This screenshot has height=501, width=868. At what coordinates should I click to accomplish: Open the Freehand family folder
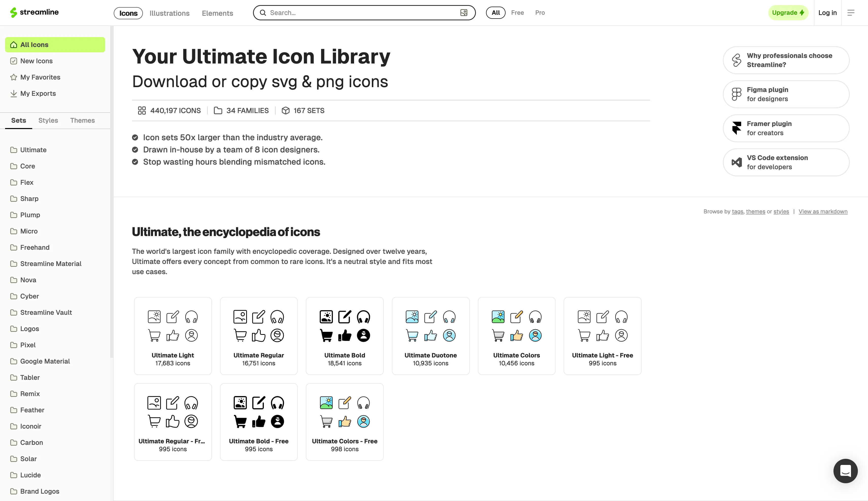35,247
